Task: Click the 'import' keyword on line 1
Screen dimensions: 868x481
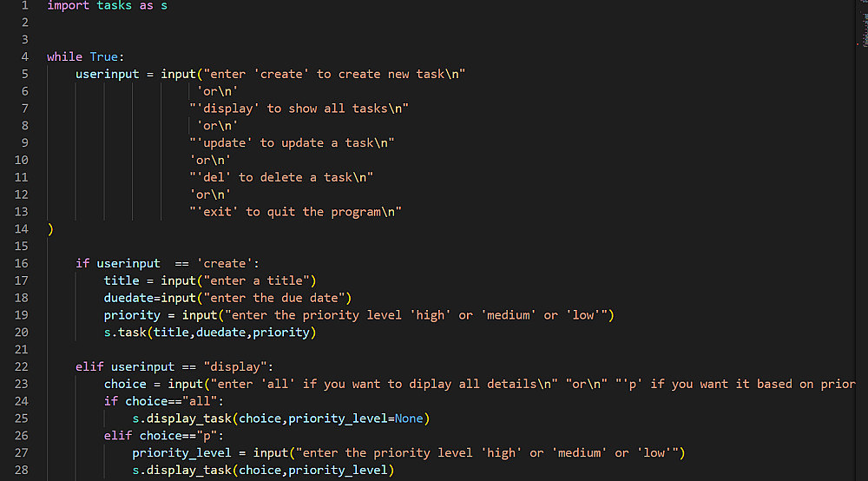Action: [68, 5]
